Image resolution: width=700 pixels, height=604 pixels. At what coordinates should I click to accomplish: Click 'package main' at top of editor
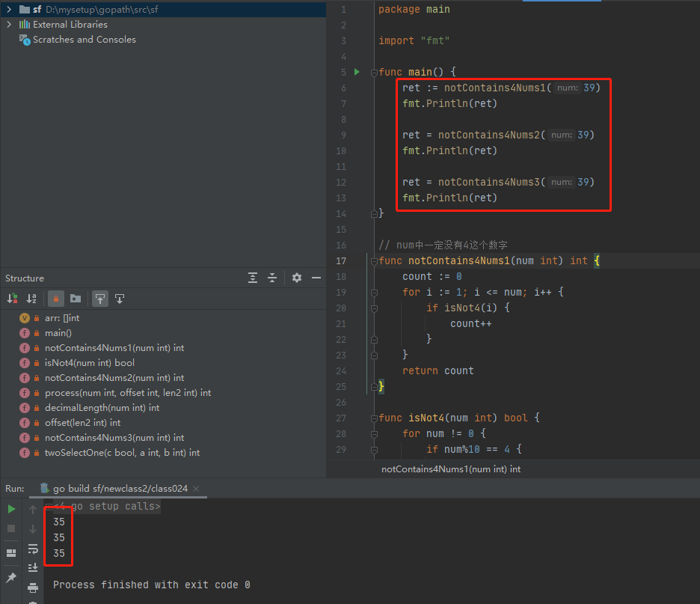pyautogui.click(x=414, y=10)
